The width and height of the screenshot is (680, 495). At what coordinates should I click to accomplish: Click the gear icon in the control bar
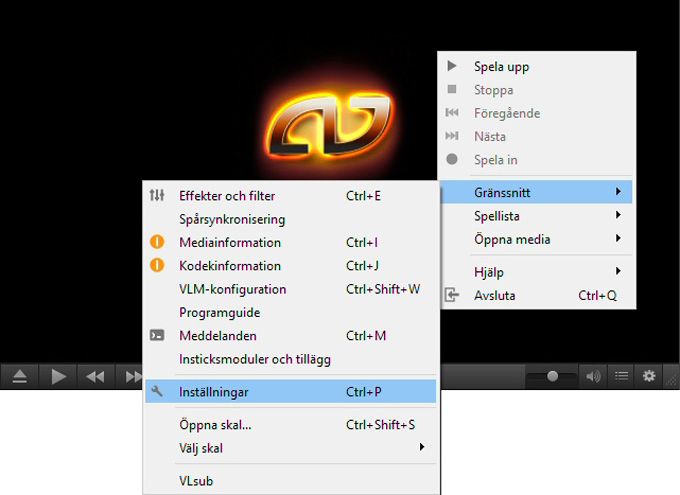649,376
